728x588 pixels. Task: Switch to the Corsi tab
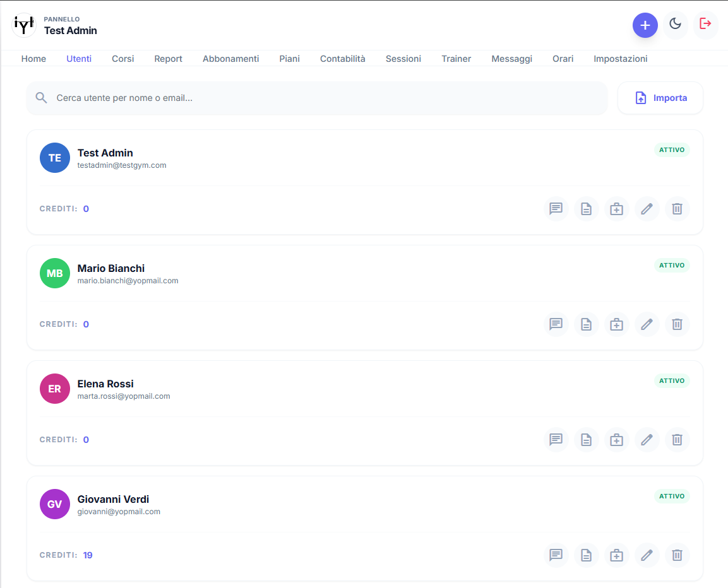[x=122, y=59]
